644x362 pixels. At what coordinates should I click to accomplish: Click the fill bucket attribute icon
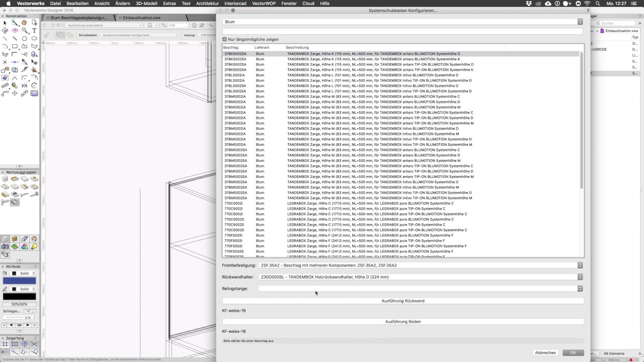[x=5, y=274]
